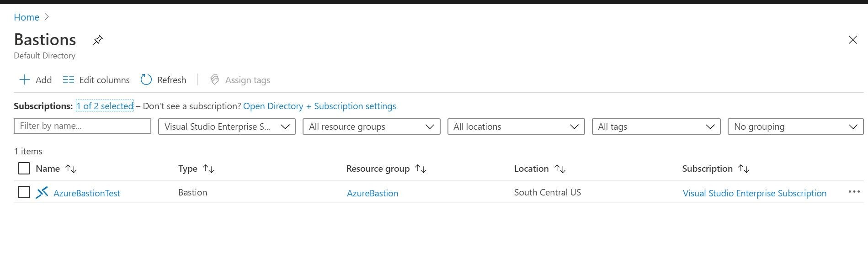
Task: Sort by Type column arrows
Action: coord(208,169)
